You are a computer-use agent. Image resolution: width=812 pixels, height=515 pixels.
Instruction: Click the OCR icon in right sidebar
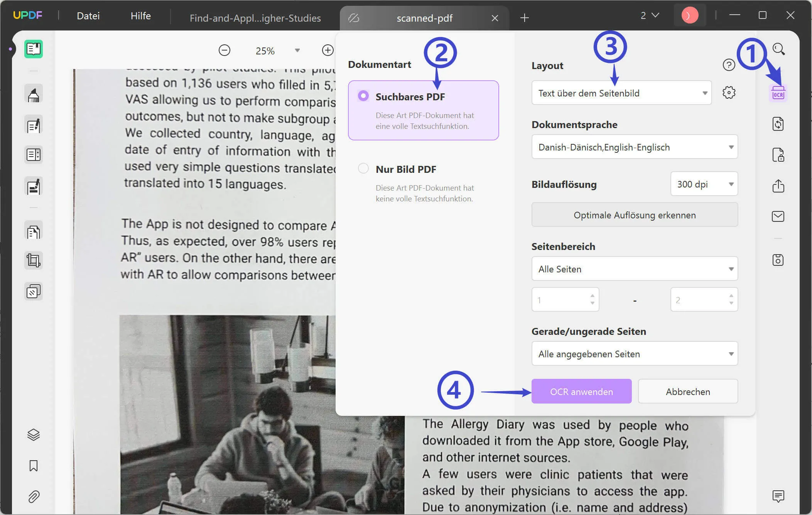(778, 93)
